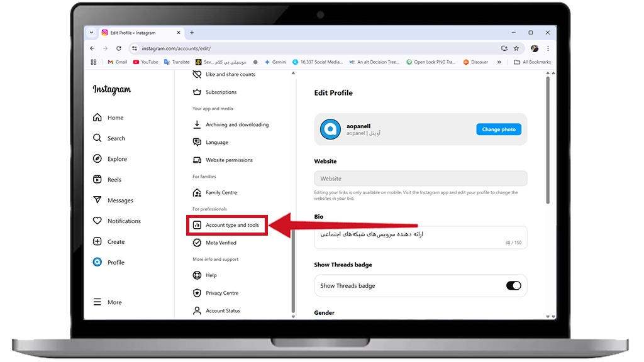Image resolution: width=644 pixels, height=362 pixels.
Task: Open Account type and tools
Action: (x=226, y=225)
